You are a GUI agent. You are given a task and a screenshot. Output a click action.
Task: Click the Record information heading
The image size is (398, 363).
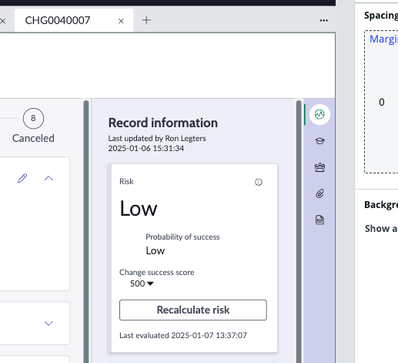click(x=163, y=123)
